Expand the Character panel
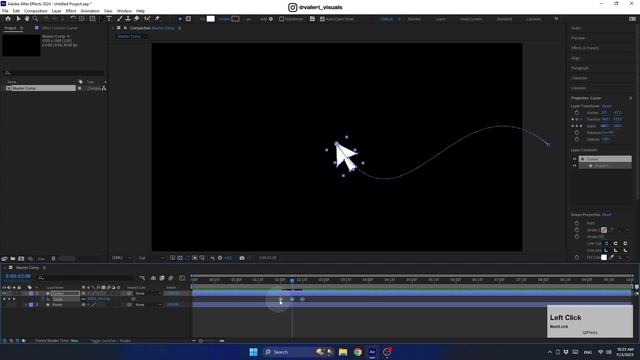 coord(579,78)
